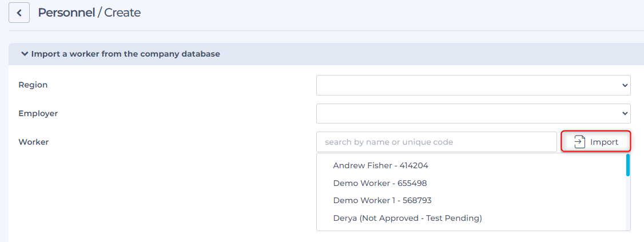This screenshot has height=242, width=644.
Task: Open the Employer dropdown
Action: click(472, 113)
